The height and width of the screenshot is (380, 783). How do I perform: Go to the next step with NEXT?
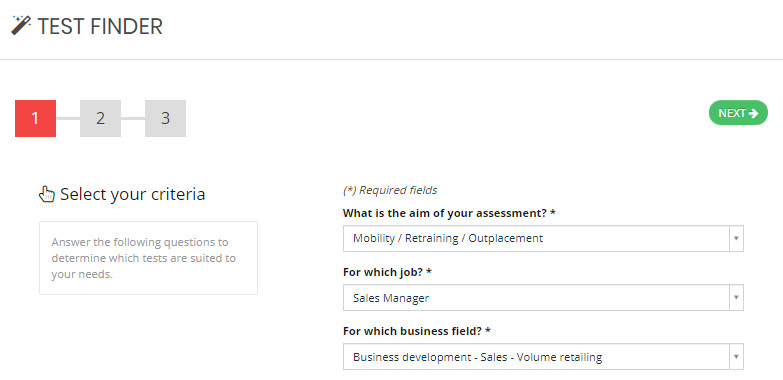(738, 113)
